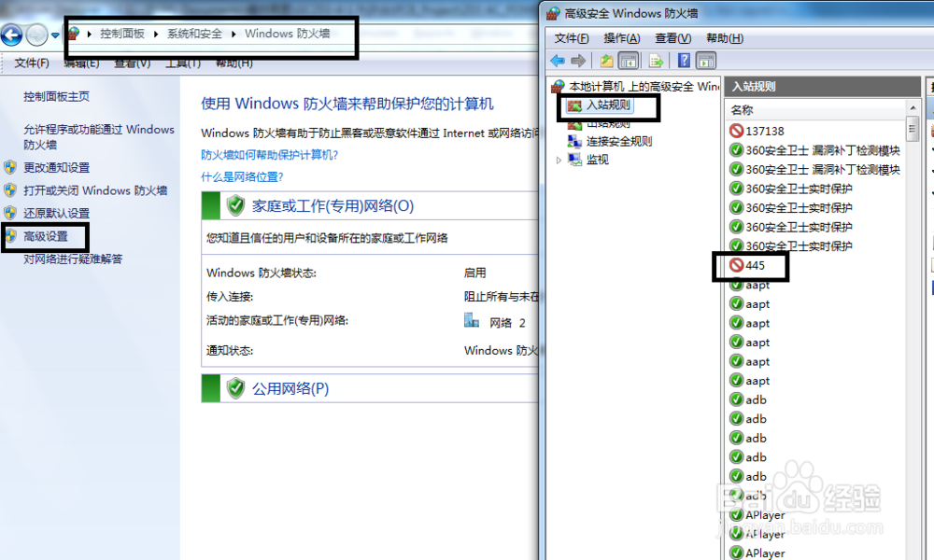
Task: Select 入站规则 in the firewall tree
Action: [x=608, y=105]
